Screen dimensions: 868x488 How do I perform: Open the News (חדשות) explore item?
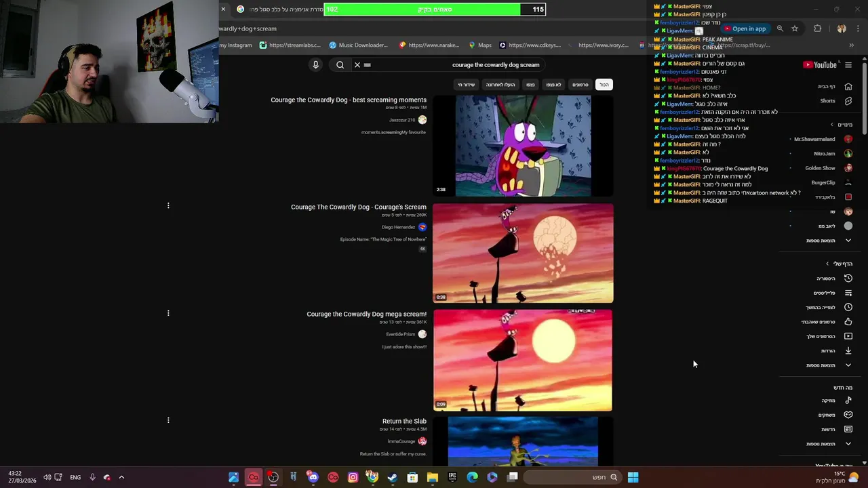[835, 429]
